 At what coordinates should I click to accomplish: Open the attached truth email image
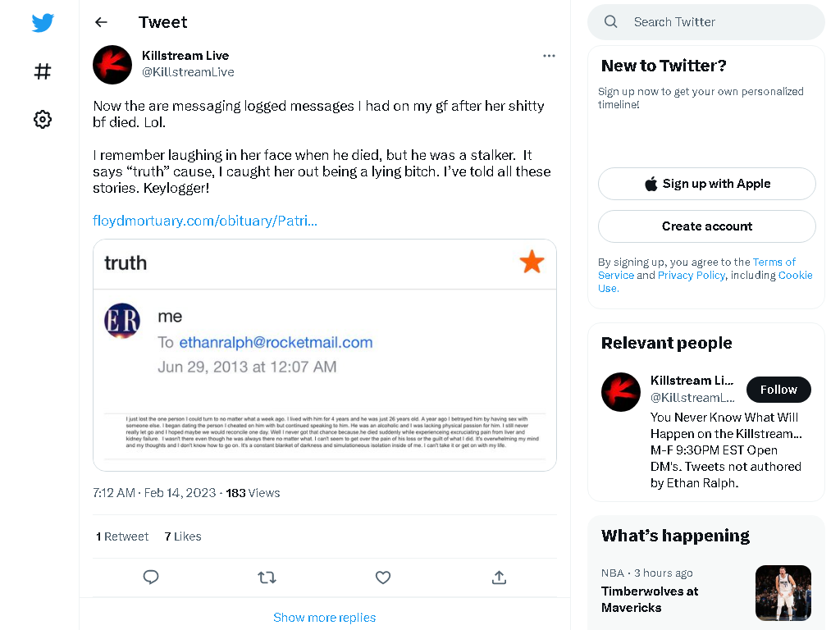(x=325, y=355)
